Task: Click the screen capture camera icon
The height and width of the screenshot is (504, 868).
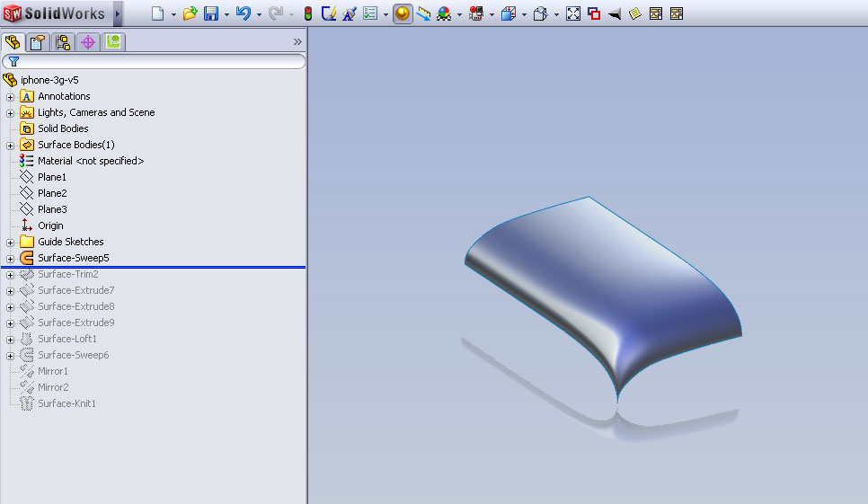Action: pyautogui.click(x=476, y=13)
